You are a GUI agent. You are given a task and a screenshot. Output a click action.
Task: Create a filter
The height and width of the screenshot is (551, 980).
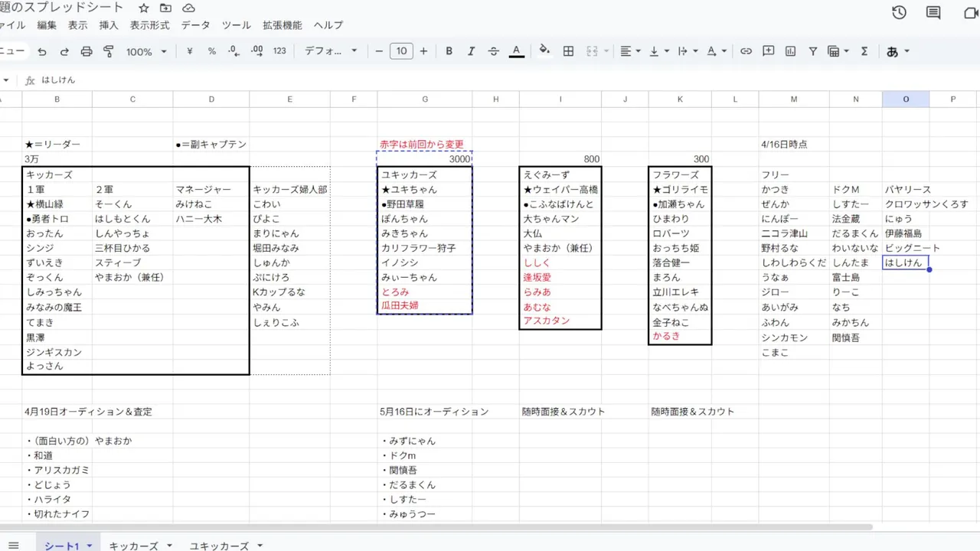click(x=812, y=51)
